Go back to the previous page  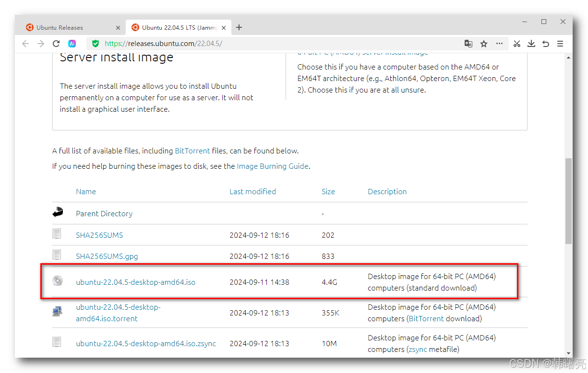[x=25, y=44]
